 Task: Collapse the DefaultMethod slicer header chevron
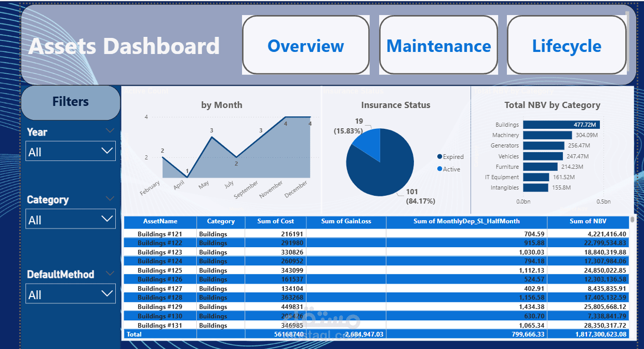[110, 273]
